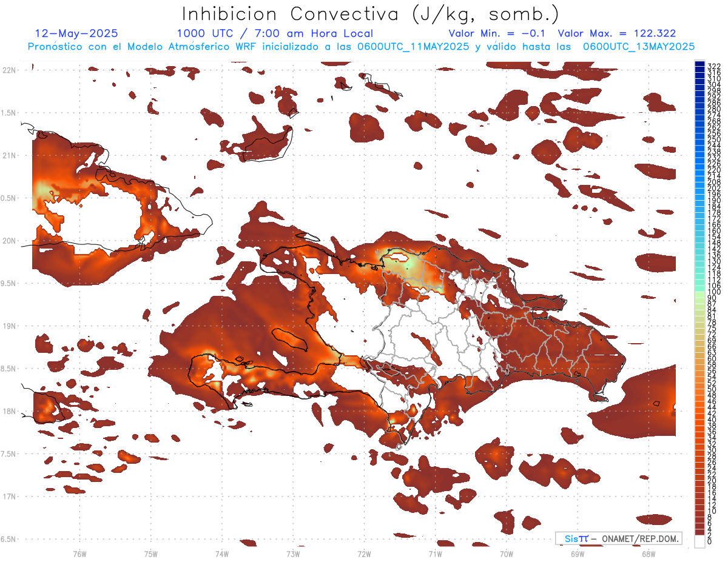Screen dimensions: 728x562
Task: Click the white swatch at the color scale bottom
Action: point(700,541)
